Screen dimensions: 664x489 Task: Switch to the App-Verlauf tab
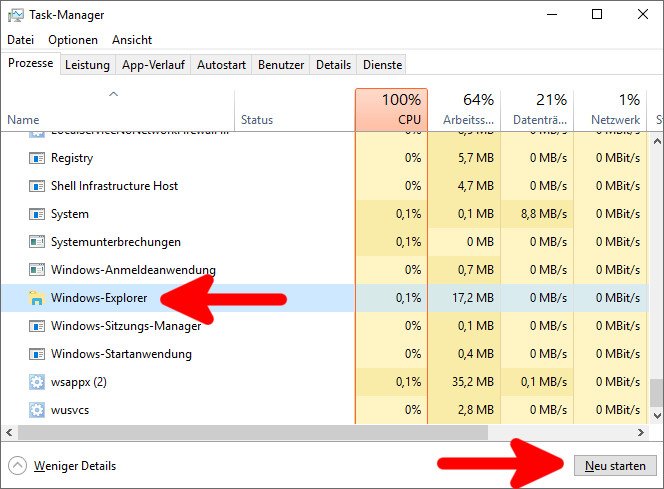153,65
